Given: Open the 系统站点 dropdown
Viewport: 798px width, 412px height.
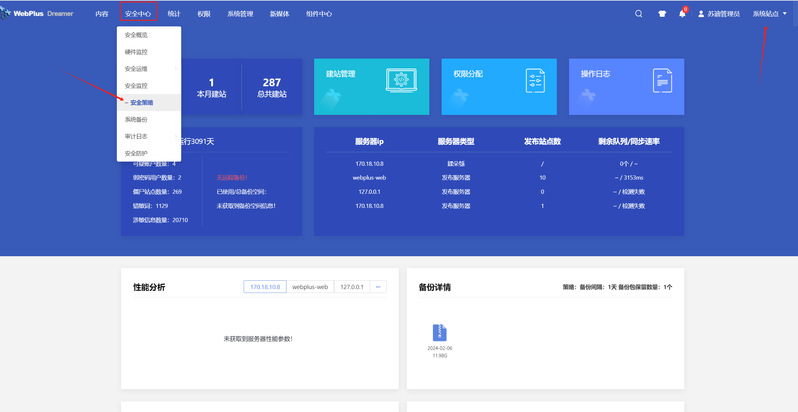Looking at the screenshot, I should pos(769,14).
